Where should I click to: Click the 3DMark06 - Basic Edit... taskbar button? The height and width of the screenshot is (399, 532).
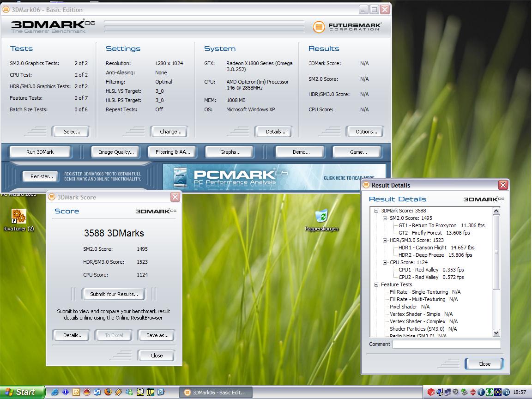tap(216, 393)
